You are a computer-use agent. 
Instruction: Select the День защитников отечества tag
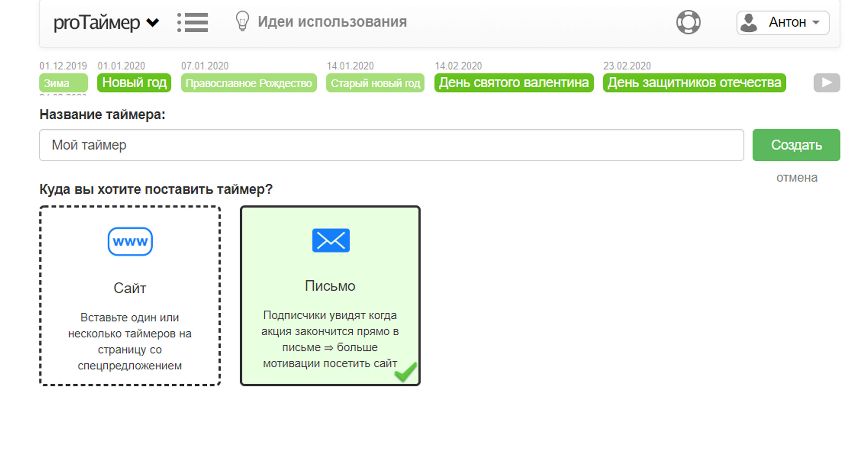(694, 83)
